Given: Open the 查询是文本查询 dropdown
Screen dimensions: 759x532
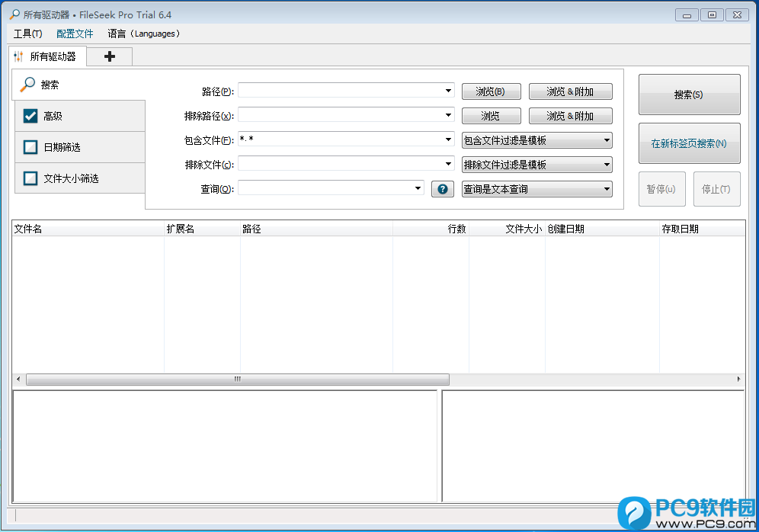Looking at the screenshot, I should click(536, 189).
